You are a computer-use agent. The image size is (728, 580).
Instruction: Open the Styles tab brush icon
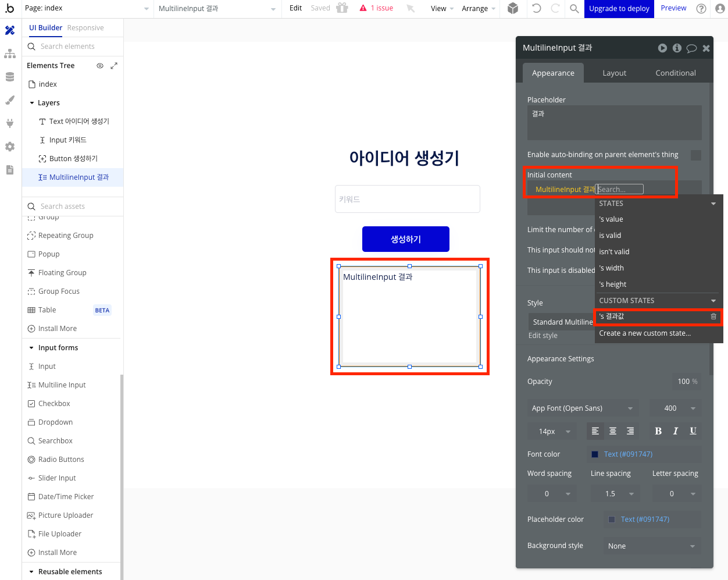pos(10,100)
